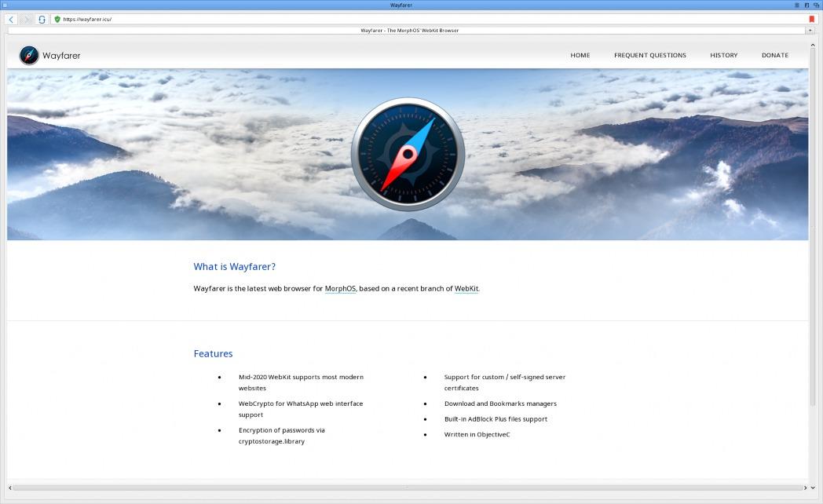Image resolution: width=823 pixels, height=504 pixels.
Task: Click the iconify gadget in title bar
Action: click(x=797, y=5)
